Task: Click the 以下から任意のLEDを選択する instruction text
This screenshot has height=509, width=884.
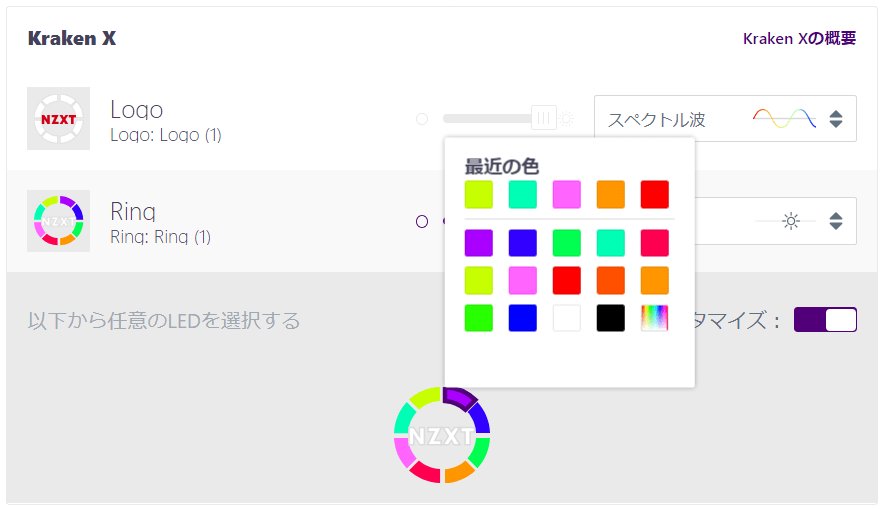Action: coord(164,321)
